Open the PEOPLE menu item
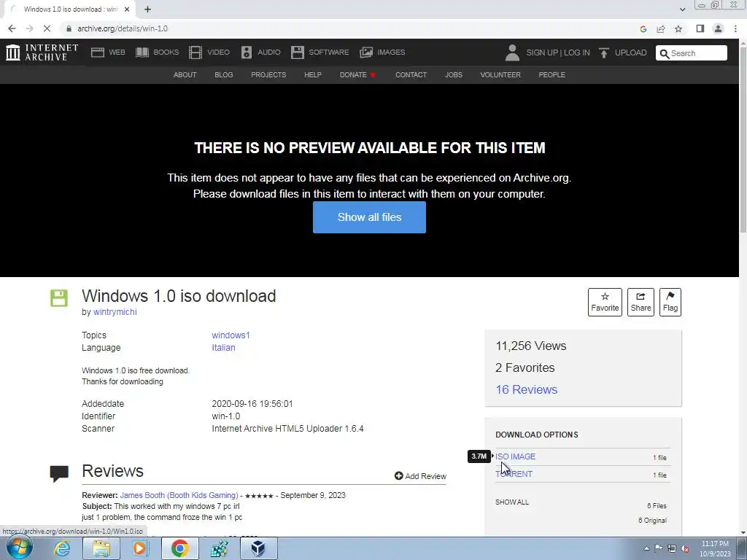Image resolution: width=747 pixels, height=560 pixels. pyautogui.click(x=551, y=75)
